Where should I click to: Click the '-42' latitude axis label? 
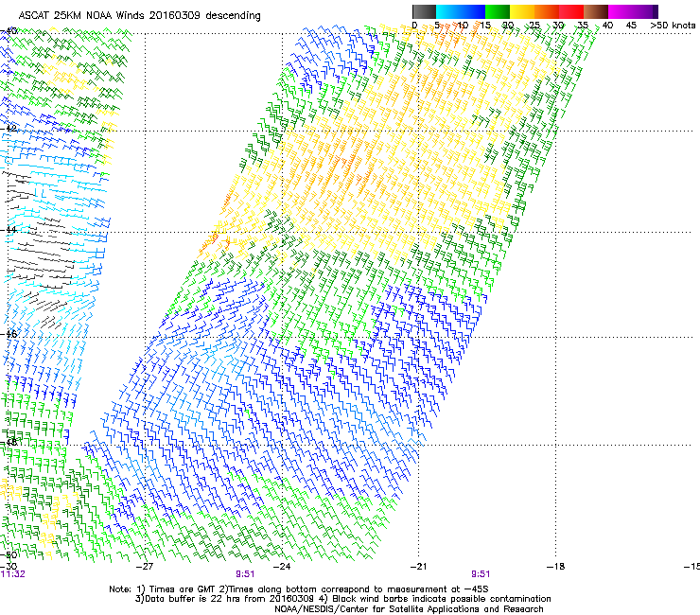[9, 128]
